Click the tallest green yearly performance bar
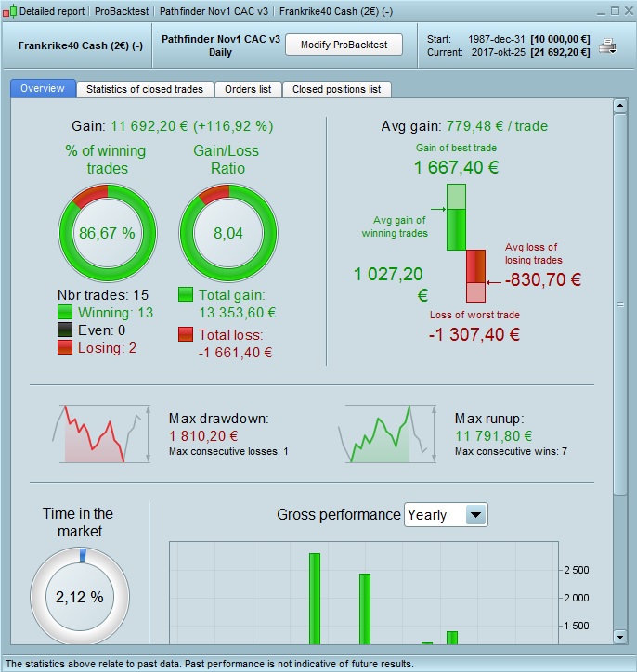This screenshot has width=637, height=672. (x=315, y=599)
